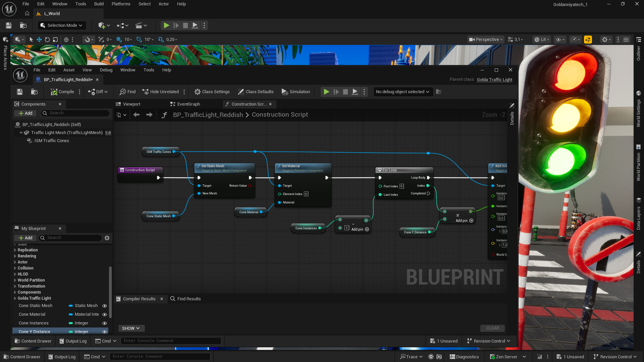The width and height of the screenshot is (644, 362).
Task: Open Selection Mode dropdown
Action: (x=62, y=25)
